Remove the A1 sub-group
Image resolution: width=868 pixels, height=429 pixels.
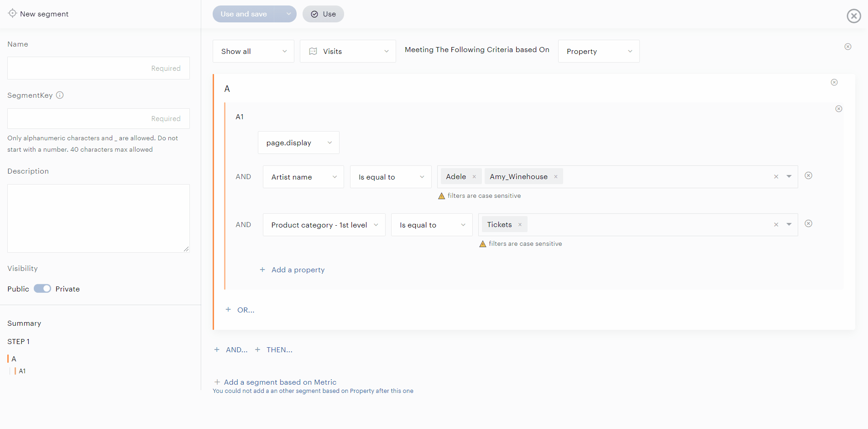click(x=839, y=109)
